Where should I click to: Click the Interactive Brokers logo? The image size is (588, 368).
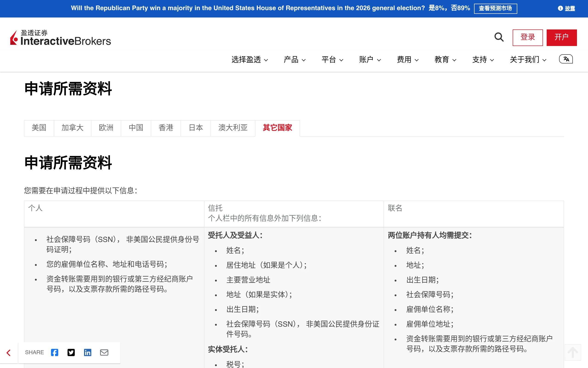pos(60,38)
